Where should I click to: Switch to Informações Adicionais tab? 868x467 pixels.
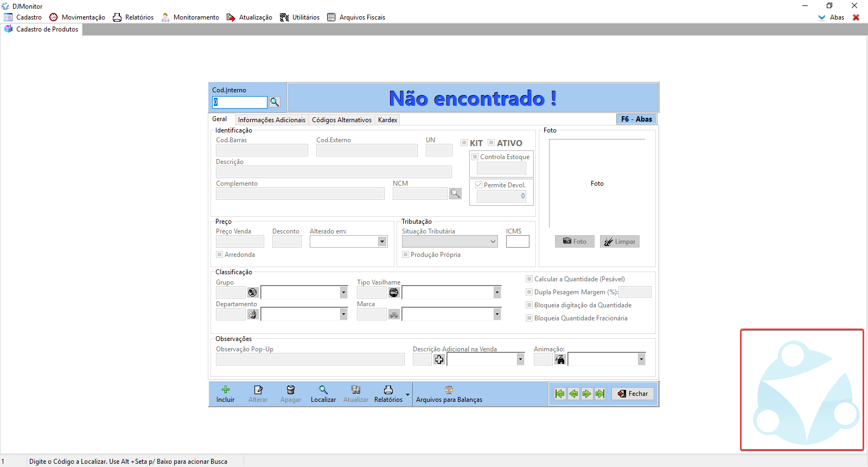tap(271, 120)
